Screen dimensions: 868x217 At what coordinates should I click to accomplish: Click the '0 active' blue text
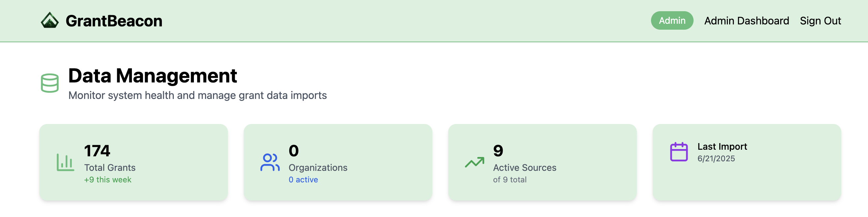[303, 180]
